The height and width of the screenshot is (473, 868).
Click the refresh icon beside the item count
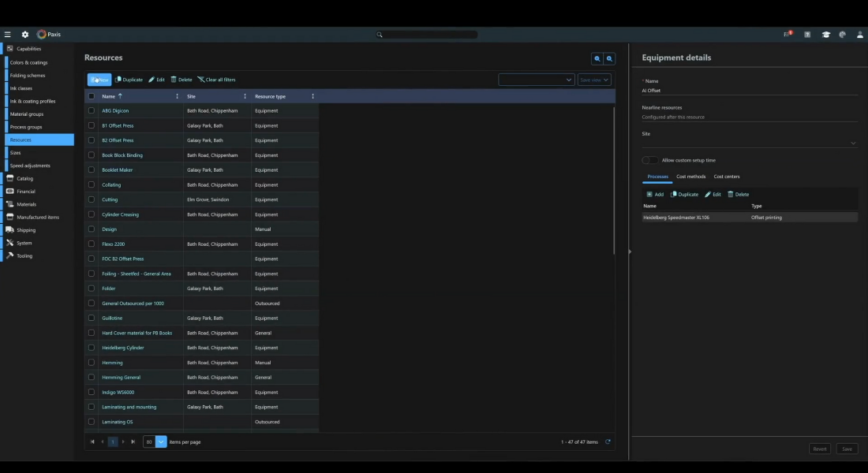pyautogui.click(x=608, y=442)
